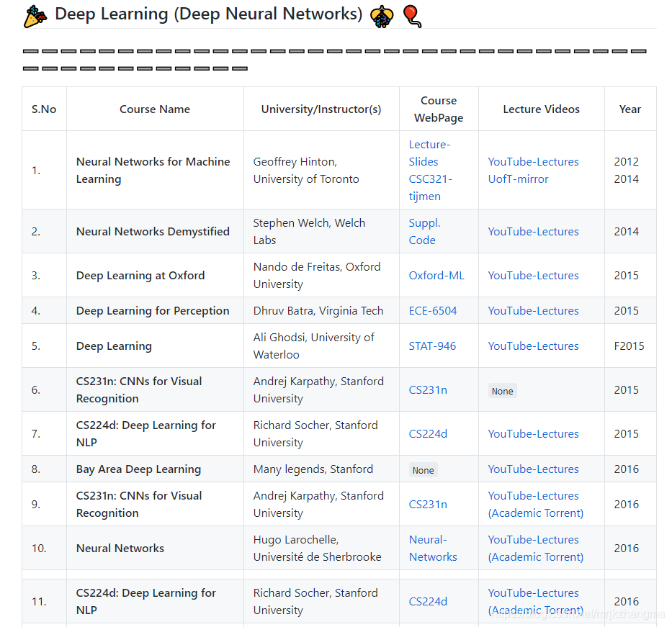Click the Lecture Videos column header
Screen dimensions: 672x627
pos(542,109)
